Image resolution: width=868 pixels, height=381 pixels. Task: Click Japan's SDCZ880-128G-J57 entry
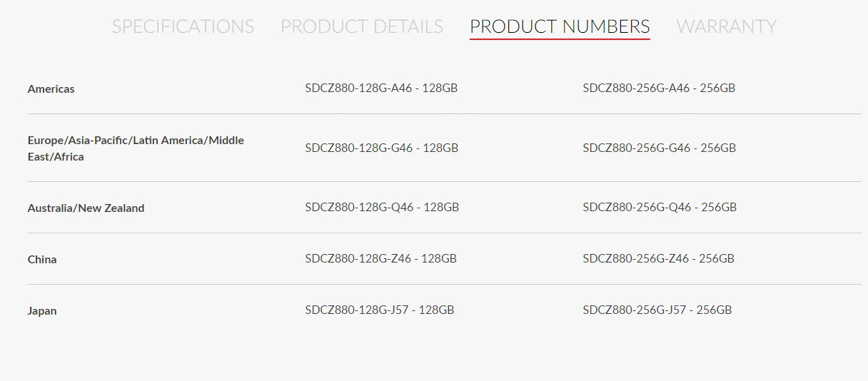pos(380,310)
